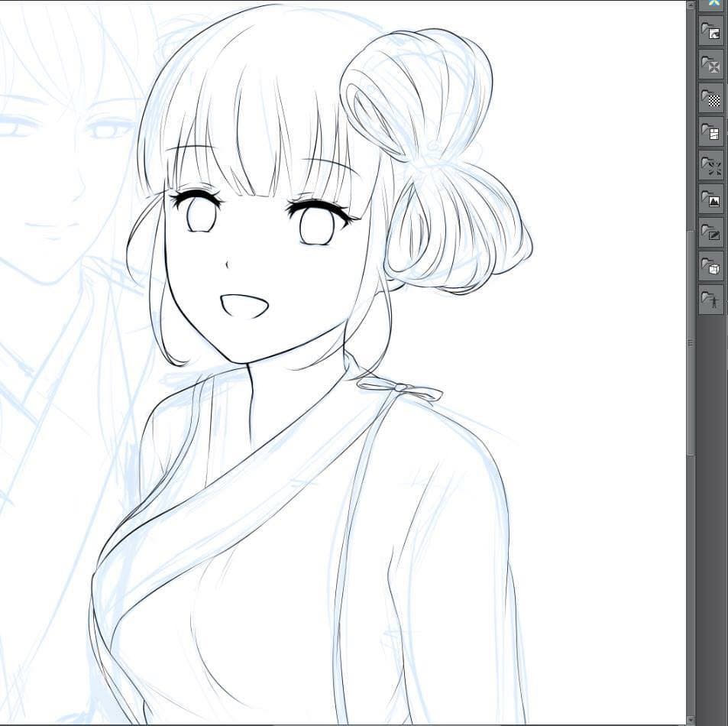The height and width of the screenshot is (726, 728).
Task: Open the color pattern material folder
Action: tap(711, 32)
